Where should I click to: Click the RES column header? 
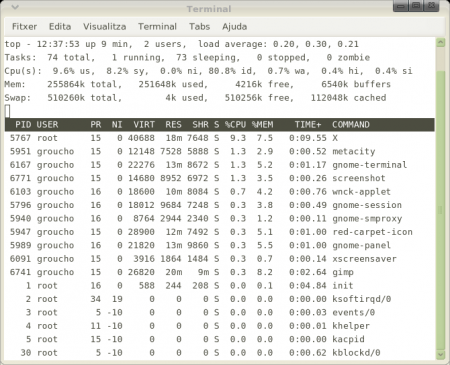[x=174, y=125]
